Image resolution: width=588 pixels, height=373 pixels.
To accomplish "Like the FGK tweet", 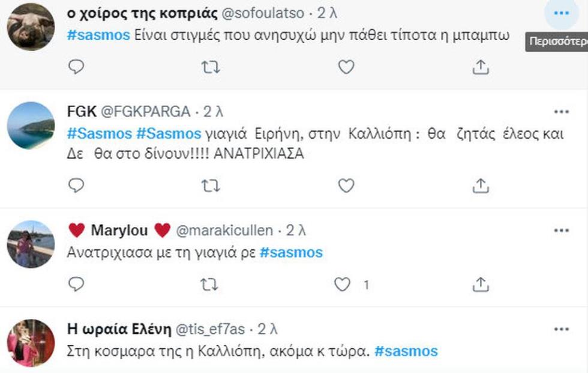I will 346,186.
